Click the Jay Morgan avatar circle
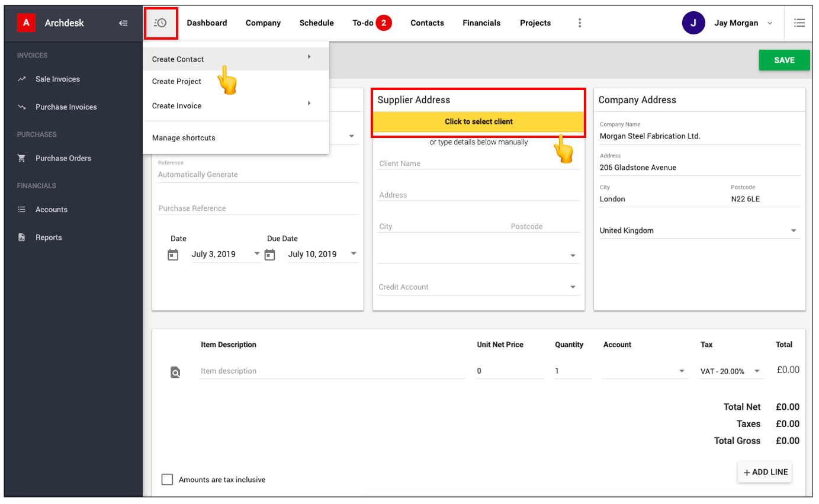 tap(693, 23)
